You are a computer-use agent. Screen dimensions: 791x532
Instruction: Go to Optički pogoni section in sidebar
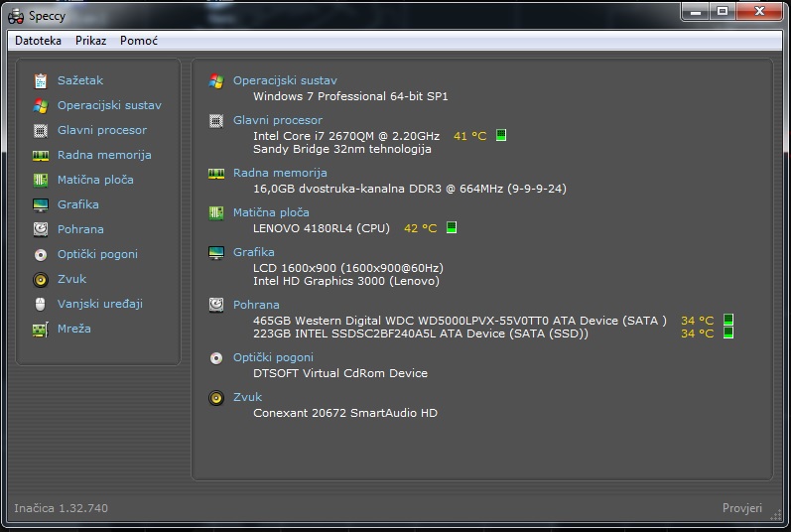pos(97,254)
